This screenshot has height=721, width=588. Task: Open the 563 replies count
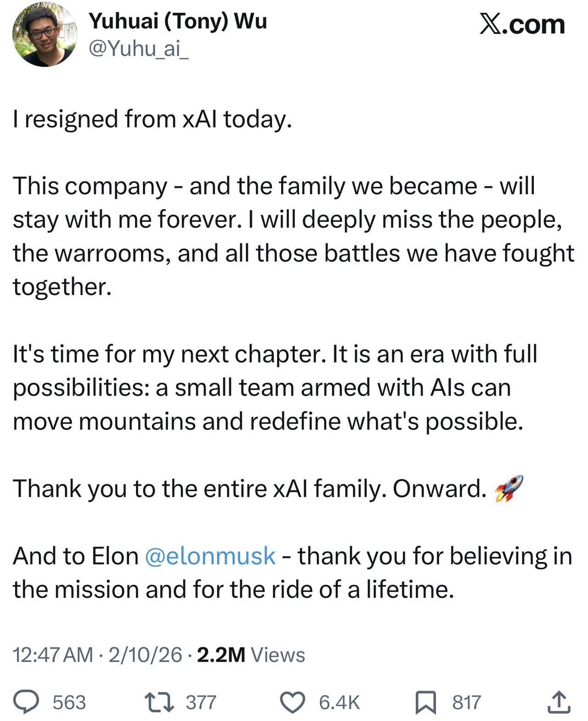click(x=69, y=702)
